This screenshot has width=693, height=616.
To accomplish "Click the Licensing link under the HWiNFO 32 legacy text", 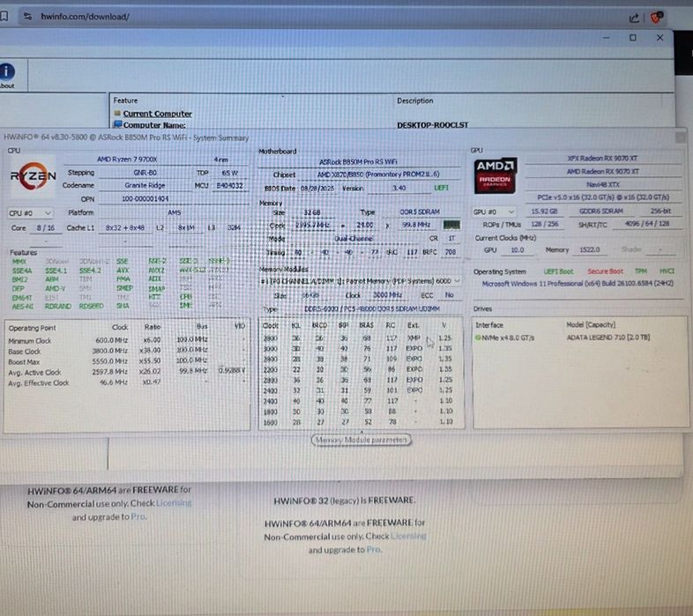I will [408, 536].
